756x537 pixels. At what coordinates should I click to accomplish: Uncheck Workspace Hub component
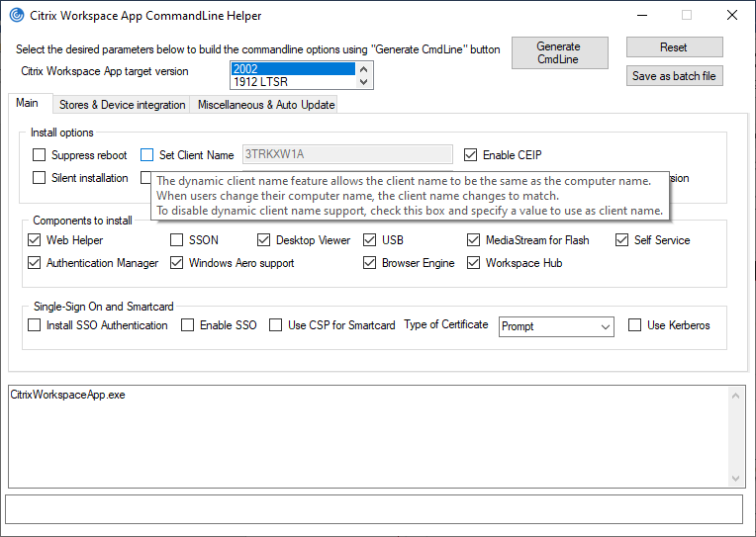pyautogui.click(x=474, y=263)
